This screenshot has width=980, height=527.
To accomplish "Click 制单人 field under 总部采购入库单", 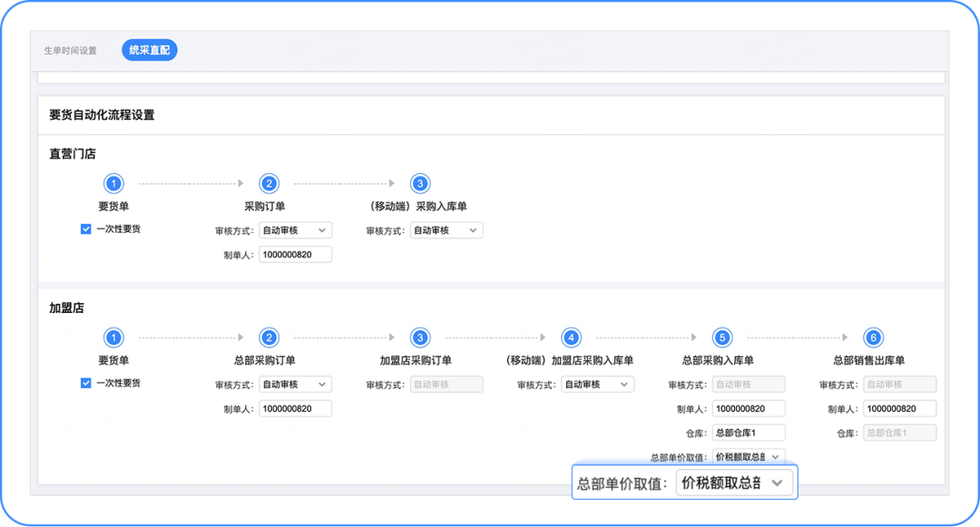I will tap(748, 409).
